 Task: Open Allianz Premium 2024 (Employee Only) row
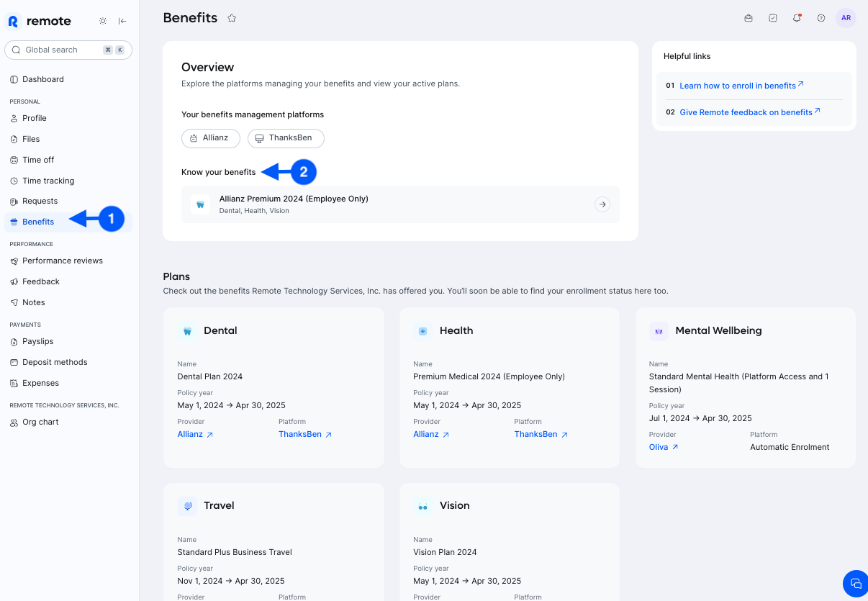(400, 204)
